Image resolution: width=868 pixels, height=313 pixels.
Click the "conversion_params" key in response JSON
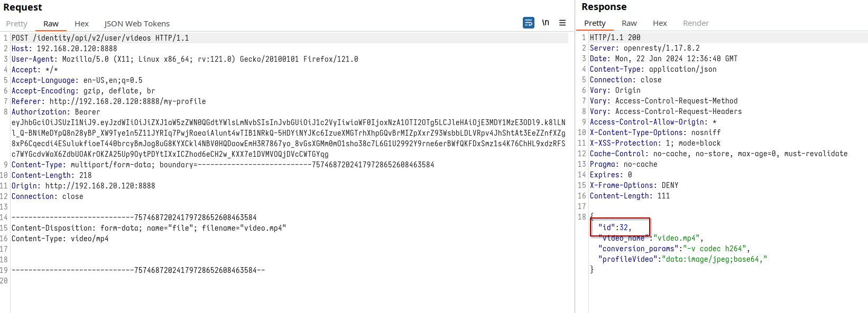tap(639, 249)
